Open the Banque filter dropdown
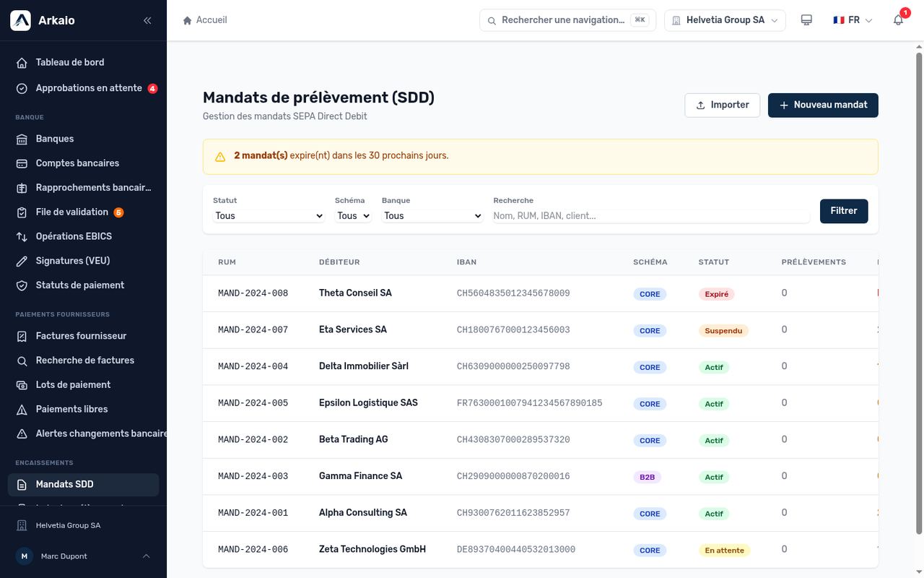Image resolution: width=924 pixels, height=578 pixels. [432, 216]
